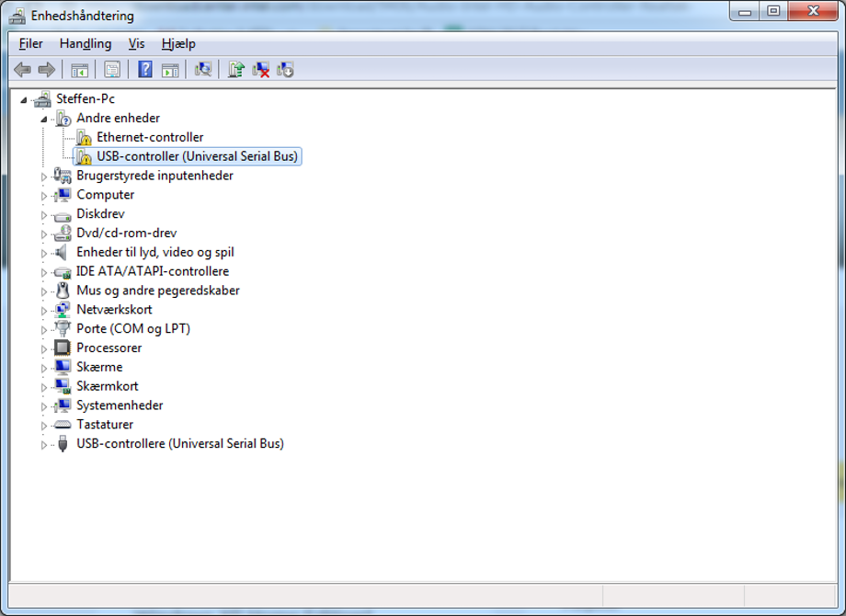This screenshot has width=846, height=616.
Task: Click the Forward navigation arrow
Action: tap(45, 69)
